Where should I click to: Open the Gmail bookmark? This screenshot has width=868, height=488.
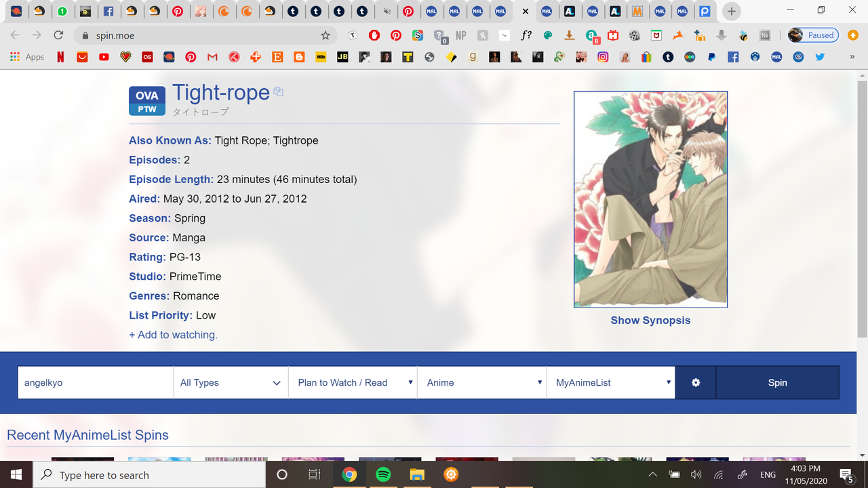tap(212, 58)
